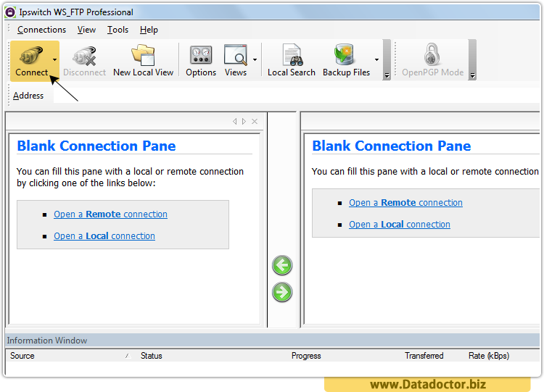The width and height of the screenshot is (544, 392).
Task: Sort by the Status column header
Action: click(x=152, y=356)
